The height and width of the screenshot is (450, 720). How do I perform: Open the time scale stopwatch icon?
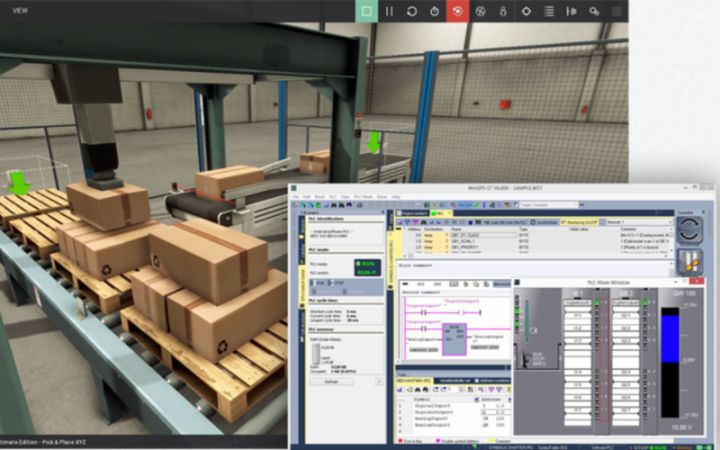(x=434, y=11)
